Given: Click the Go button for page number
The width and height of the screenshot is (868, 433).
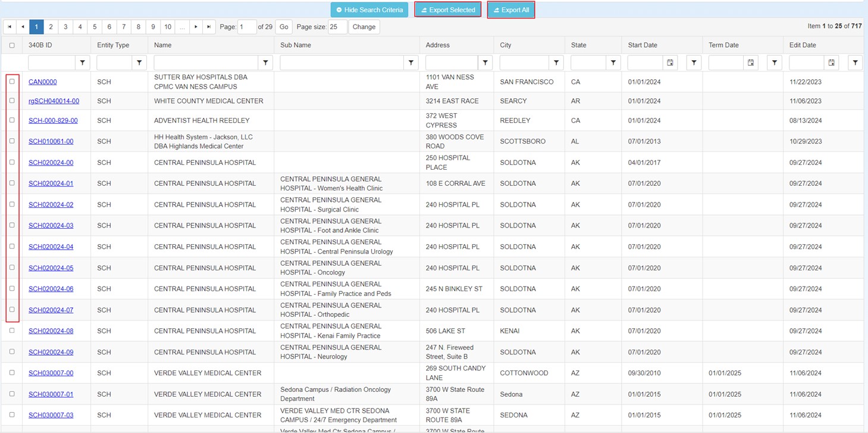Looking at the screenshot, I should tap(284, 27).
